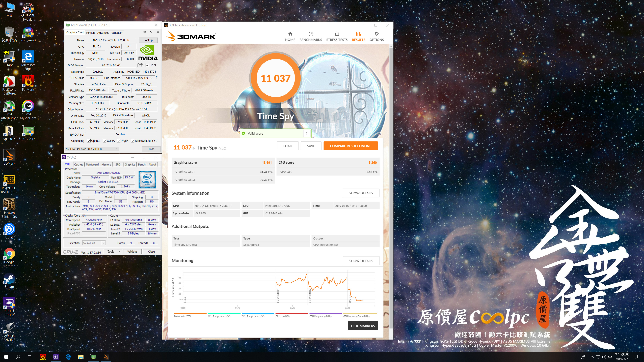644x362 pixels.
Task: Launch FurMark desktop icon
Action: [x=28, y=83]
